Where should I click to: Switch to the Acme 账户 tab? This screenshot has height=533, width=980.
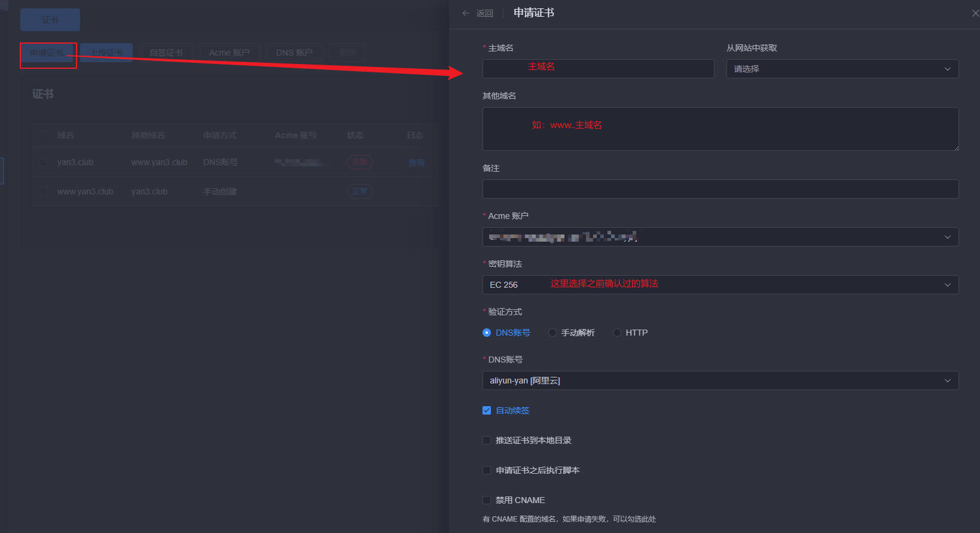pyautogui.click(x=229, y=53)
